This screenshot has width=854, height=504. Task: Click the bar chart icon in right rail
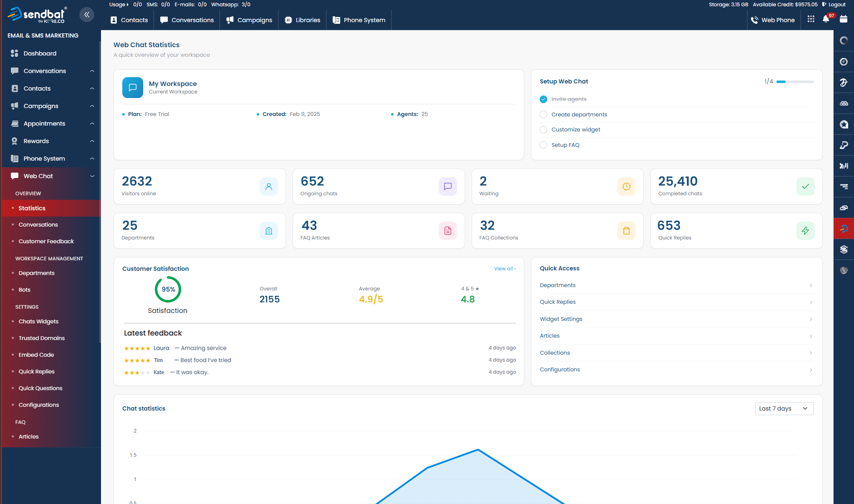(844, 166)
